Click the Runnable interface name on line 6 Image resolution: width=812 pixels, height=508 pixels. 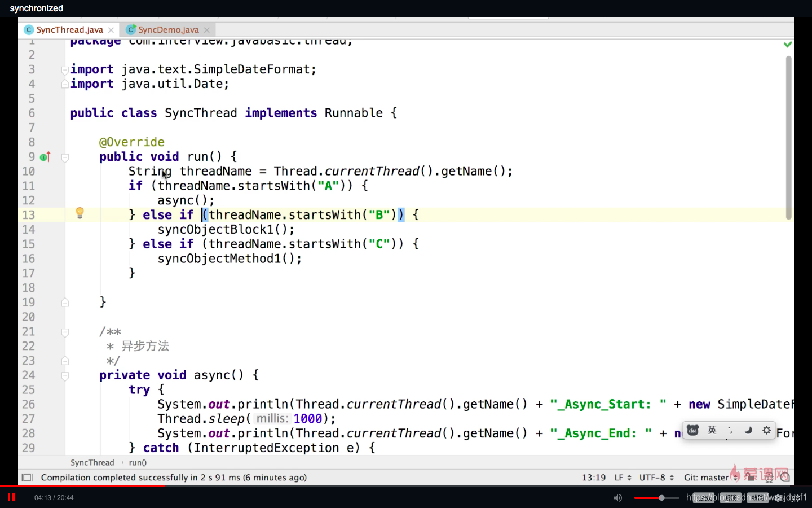click(x=354, y=113)
